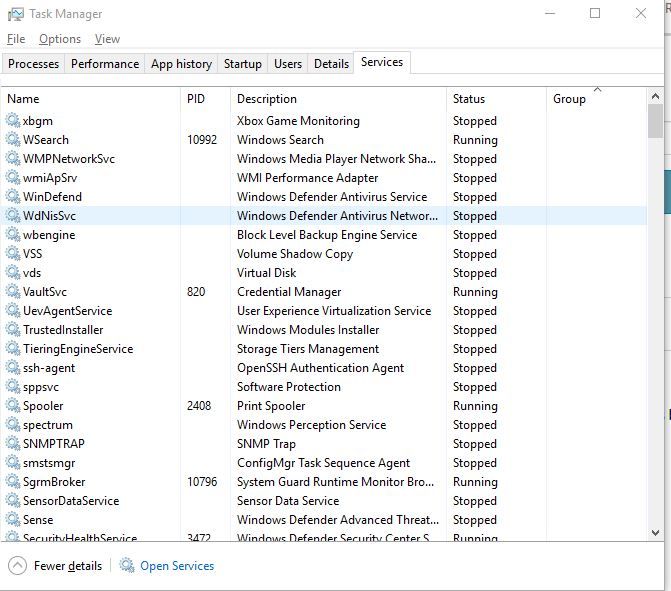Viewport: 671px width, 591px height.
Task: Switch to the Performance tab
Action: (x=105, y=64)
